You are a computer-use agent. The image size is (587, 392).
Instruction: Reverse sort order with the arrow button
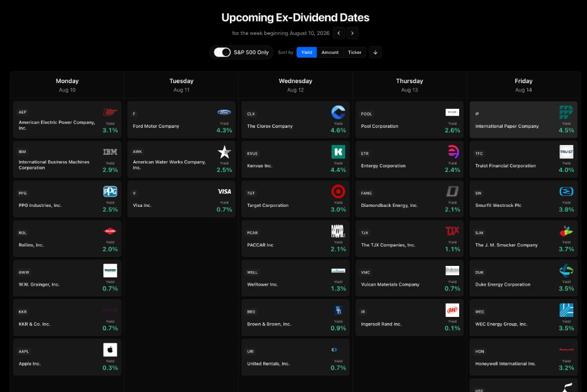[x=375, y=52]
